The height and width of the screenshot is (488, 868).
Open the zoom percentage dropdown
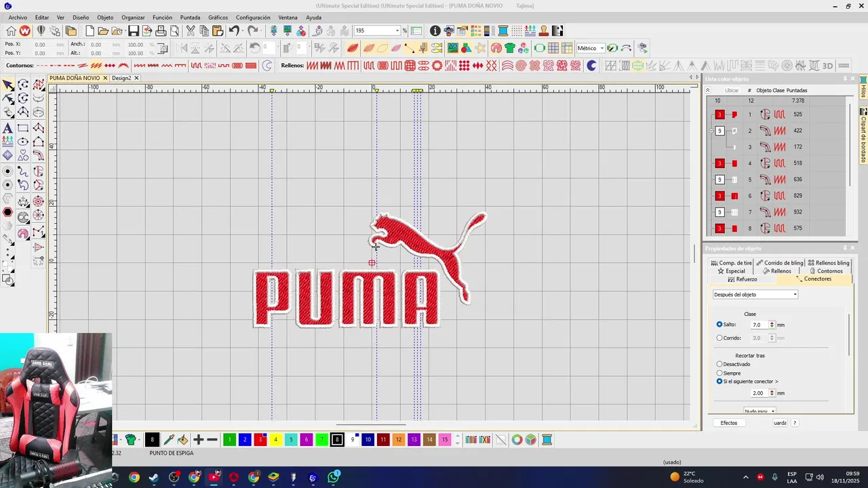(x=397, y=30)
